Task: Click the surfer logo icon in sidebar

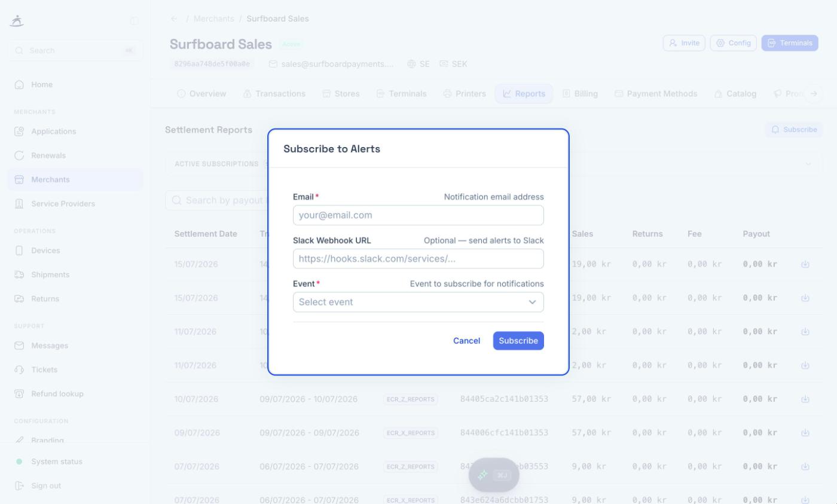Action: [x=17, y=21]
